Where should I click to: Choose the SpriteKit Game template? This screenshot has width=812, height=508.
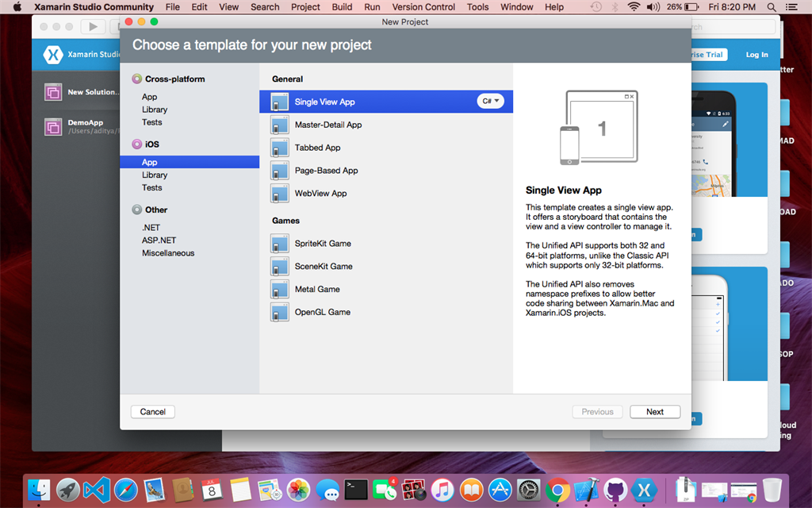[386, 243]
